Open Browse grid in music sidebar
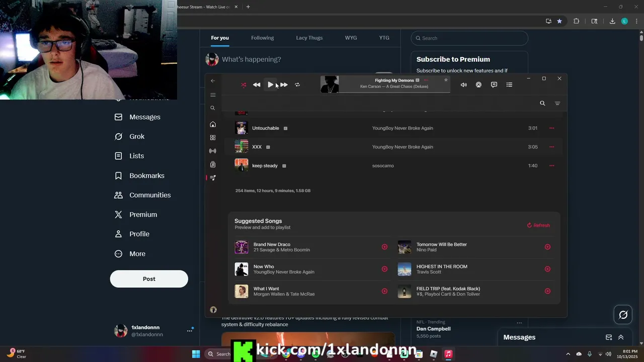Image resolution: width=644 pixels, height=362 pixels. (x=213, y=138)
